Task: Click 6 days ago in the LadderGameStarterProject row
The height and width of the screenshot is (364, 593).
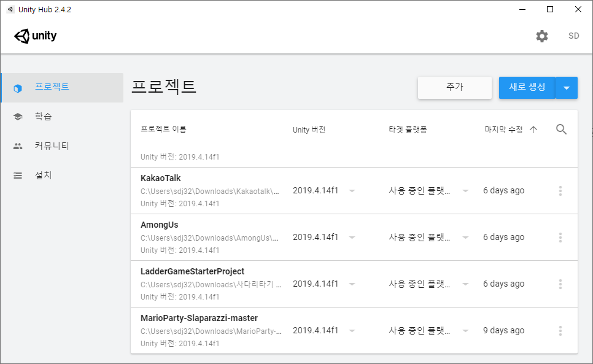Action: point(504,284)
